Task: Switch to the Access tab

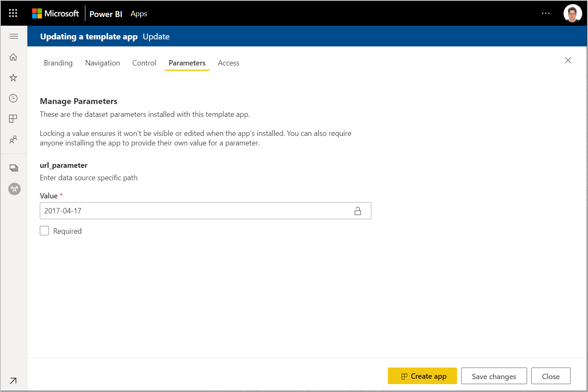Action: coord(229,63)
